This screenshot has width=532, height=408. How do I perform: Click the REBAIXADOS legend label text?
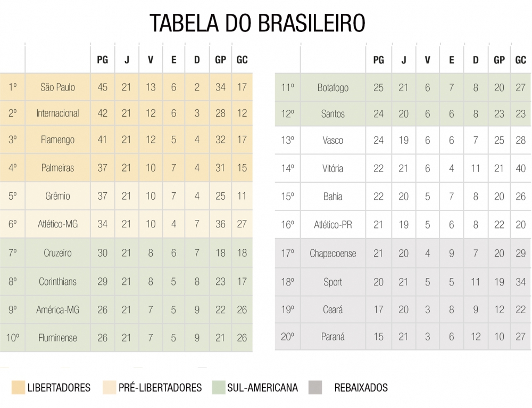pyautogui.click(x=361, y=387)
